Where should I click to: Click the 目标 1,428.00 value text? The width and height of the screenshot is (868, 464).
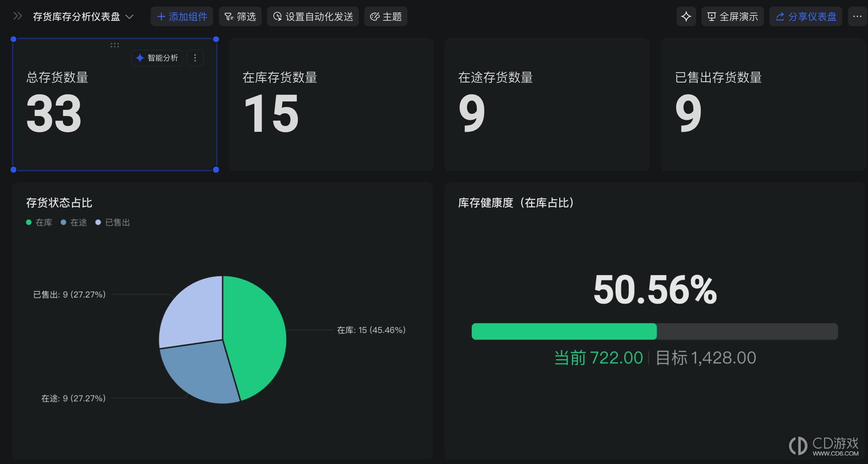click(x=706, y=358)
